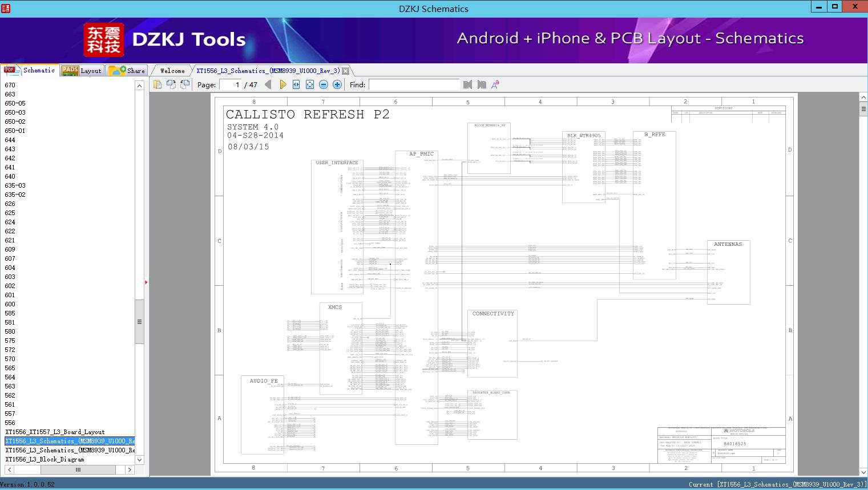Select XT1556_XT1557_L3_Board_Layout in the list
Screen dimensions: 868x490
point(55,432)
